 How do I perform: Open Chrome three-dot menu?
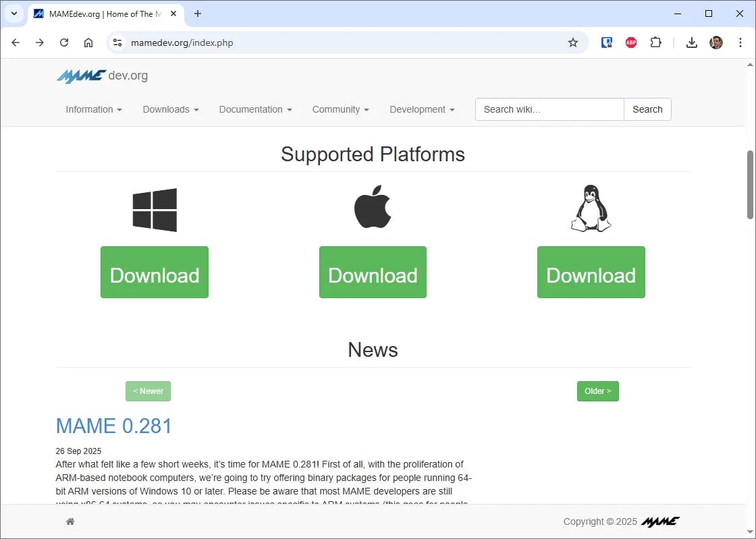click(x=740, y=43)
